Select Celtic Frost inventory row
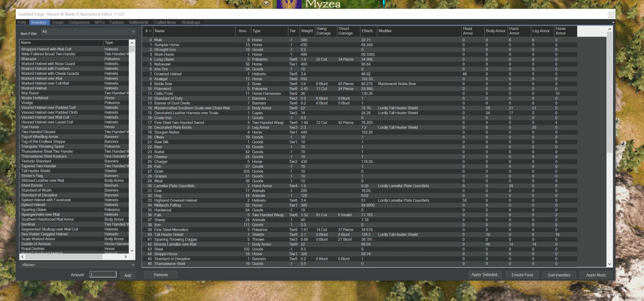The height and width of the screenshot is (301, 644). pyautogui.click(x=360, y=93)
